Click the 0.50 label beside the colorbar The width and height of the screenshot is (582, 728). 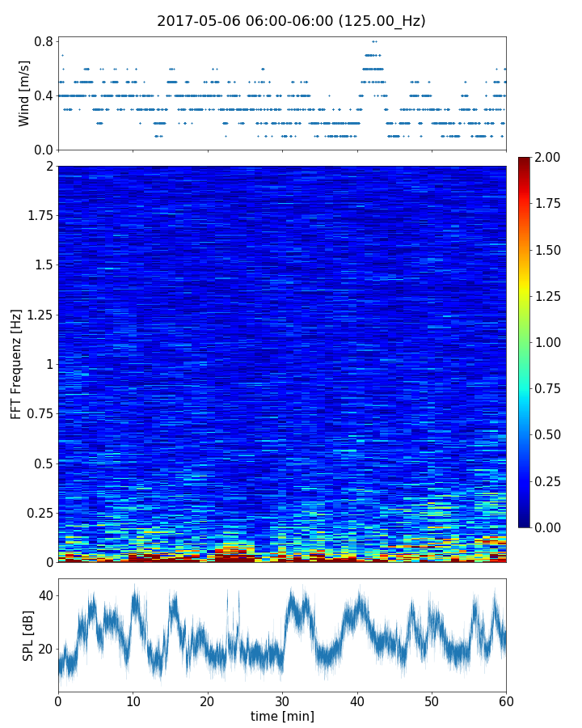pyautogui.click(x=550, y=435)
